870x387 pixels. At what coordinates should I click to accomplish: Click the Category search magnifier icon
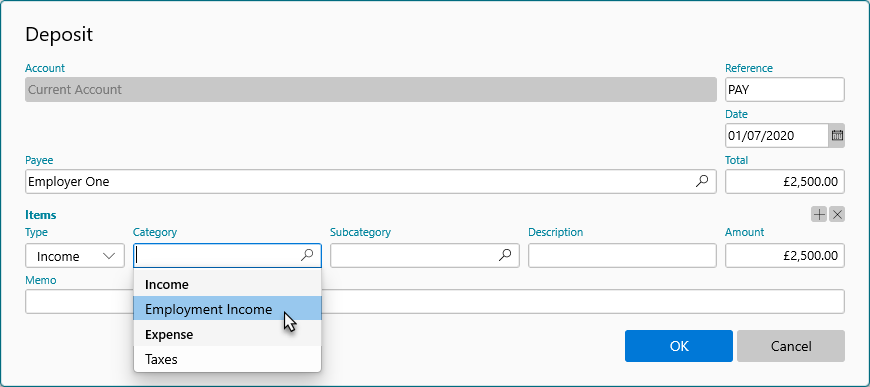(x=307, y=255)
